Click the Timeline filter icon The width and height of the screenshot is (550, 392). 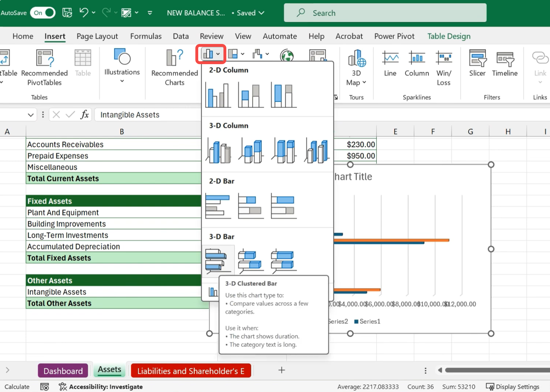pyautogui.click(x=505, y=64)
